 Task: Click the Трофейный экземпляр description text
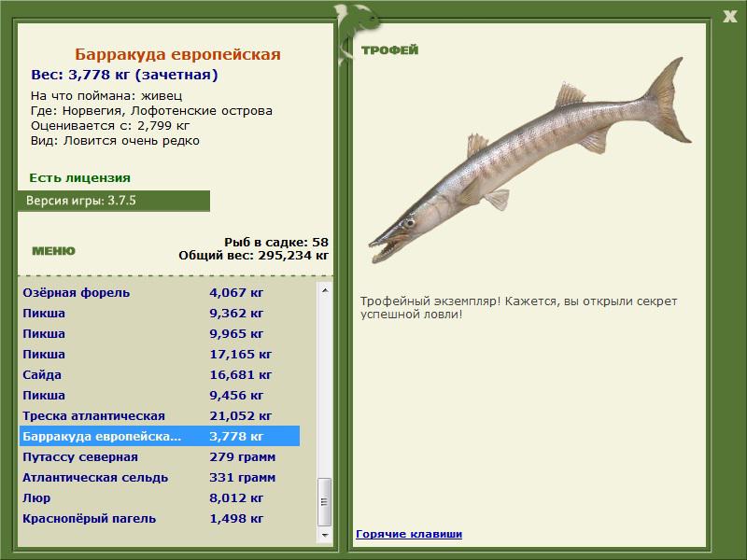(518, 308)
